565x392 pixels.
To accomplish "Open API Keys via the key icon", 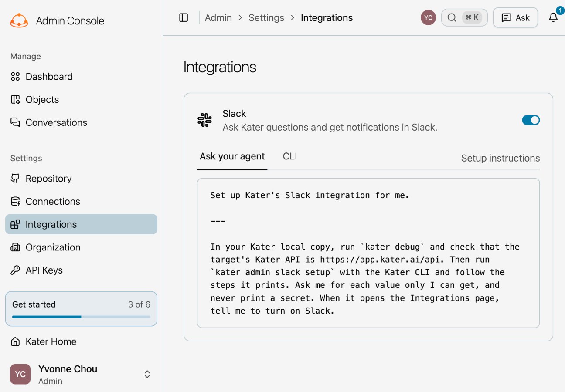I will (x=15, y=270).
